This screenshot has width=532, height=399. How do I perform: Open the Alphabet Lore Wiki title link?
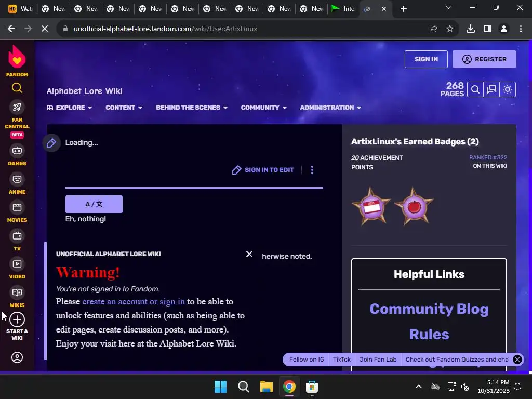(85, 91)
